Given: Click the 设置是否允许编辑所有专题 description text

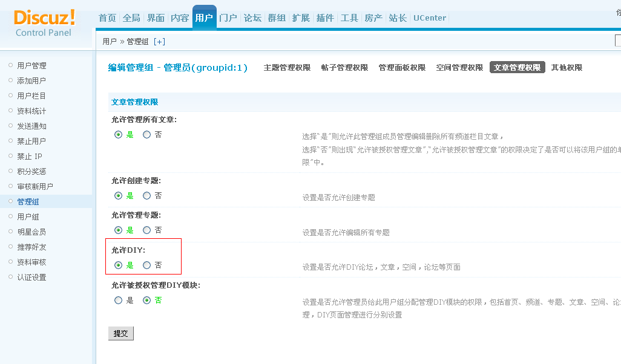Looking at the screenshot, I should 346,233.
